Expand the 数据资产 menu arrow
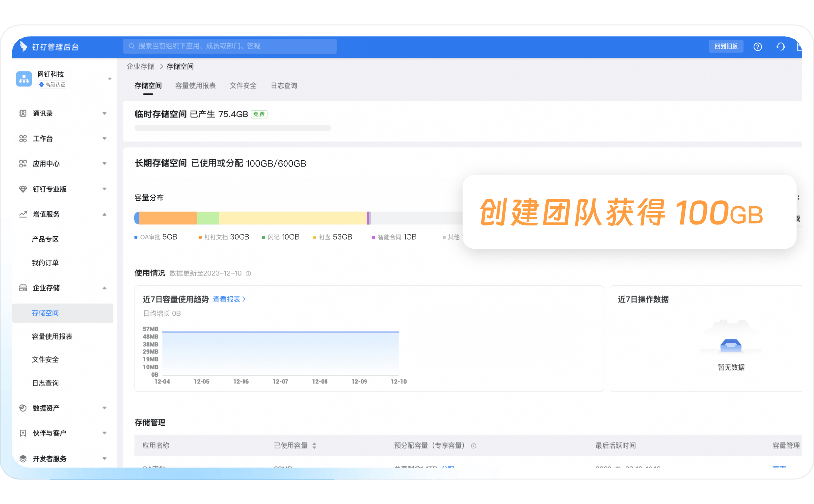Image resolution: width=814 pixels, height=504 pixels. point(104,408)
